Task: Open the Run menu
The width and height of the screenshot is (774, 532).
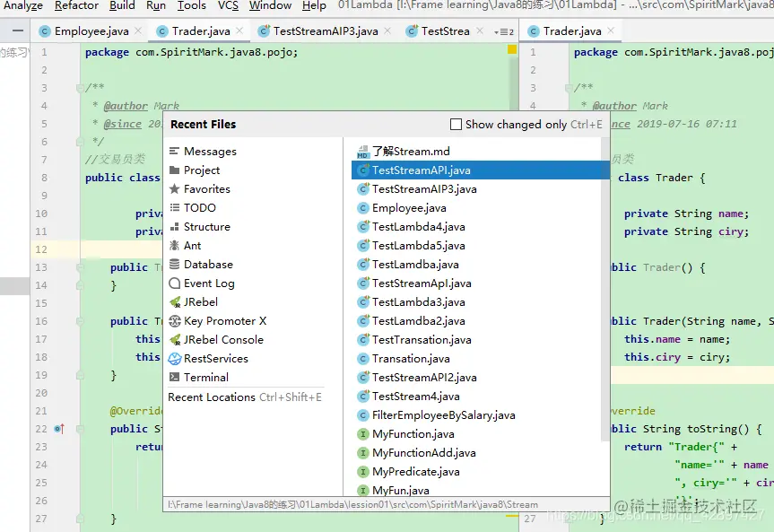Action: [x=156, y=5]
